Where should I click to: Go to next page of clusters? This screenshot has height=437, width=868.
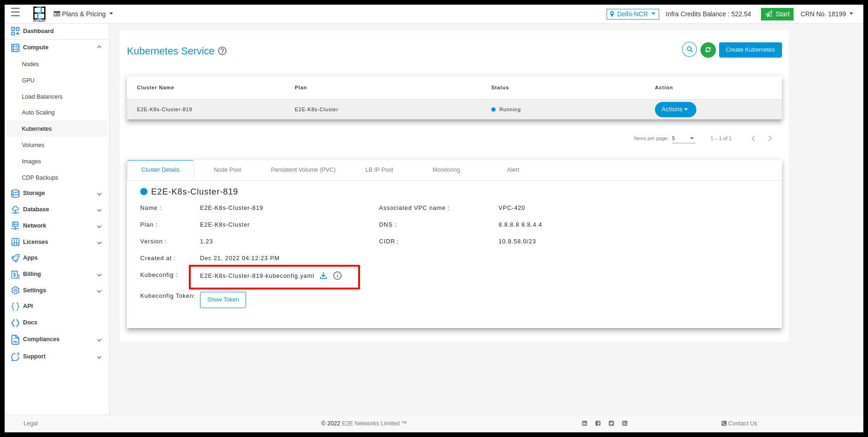770,138
